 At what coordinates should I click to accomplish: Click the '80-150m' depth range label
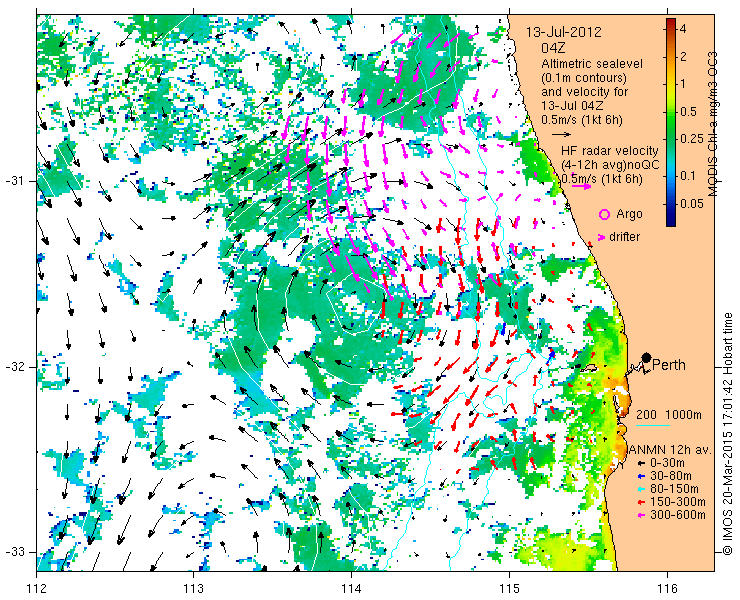tap(674, 489)
